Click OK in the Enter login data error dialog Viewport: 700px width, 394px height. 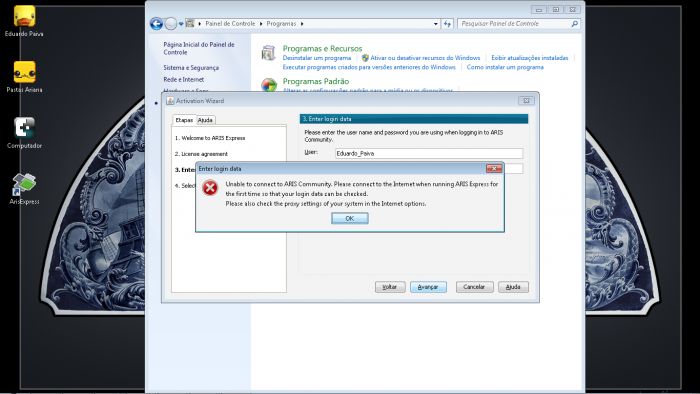[350, 218]
